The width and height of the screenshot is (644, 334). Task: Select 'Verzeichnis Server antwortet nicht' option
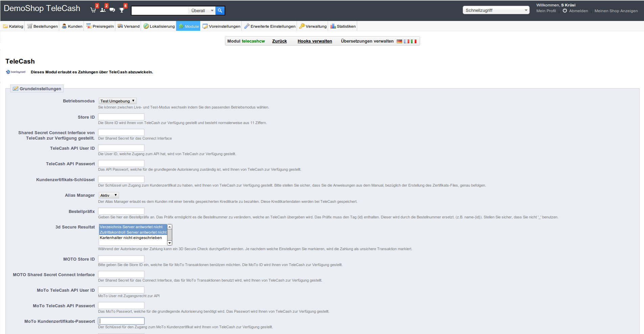(x=133, y=227)
